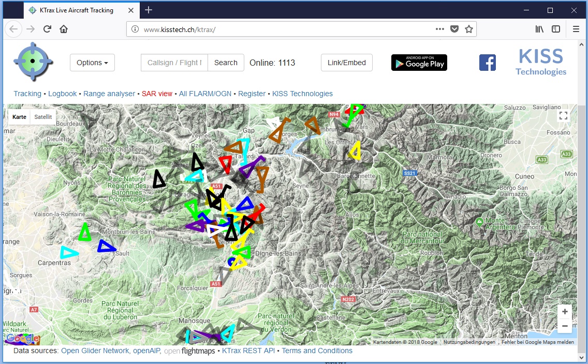The width and height of the screenshot is (588, 364).
Task: Click the KTrax crosshair logo
Action: point(33,62)
